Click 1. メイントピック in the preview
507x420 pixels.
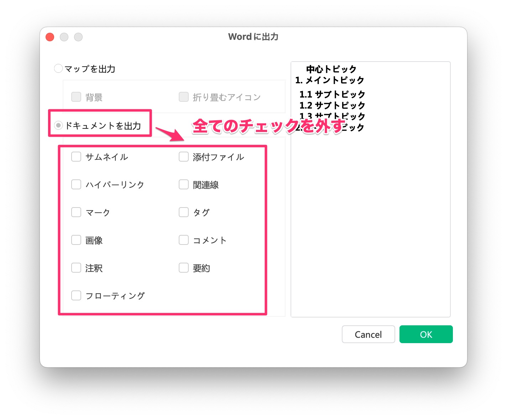[330, 80]
